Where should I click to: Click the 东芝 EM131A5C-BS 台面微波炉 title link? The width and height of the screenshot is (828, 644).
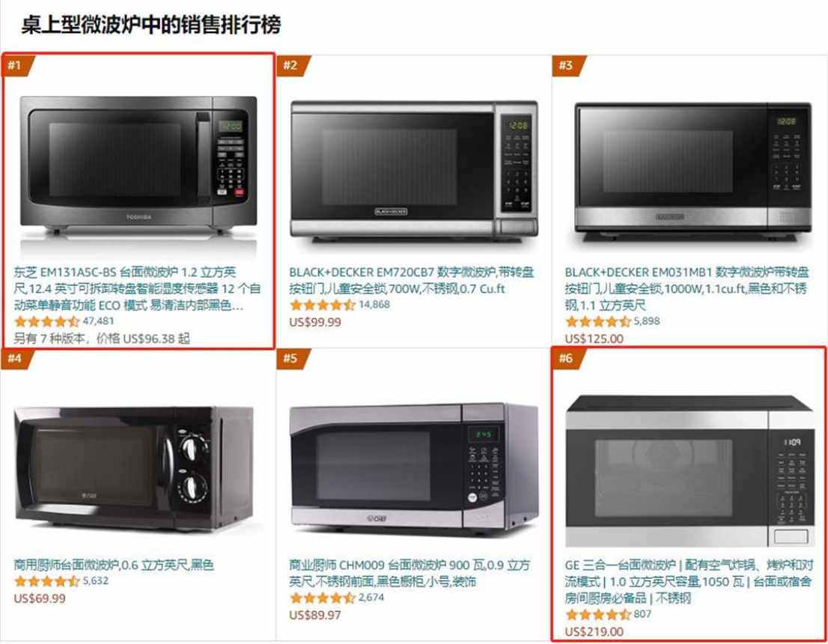(137, 288)
